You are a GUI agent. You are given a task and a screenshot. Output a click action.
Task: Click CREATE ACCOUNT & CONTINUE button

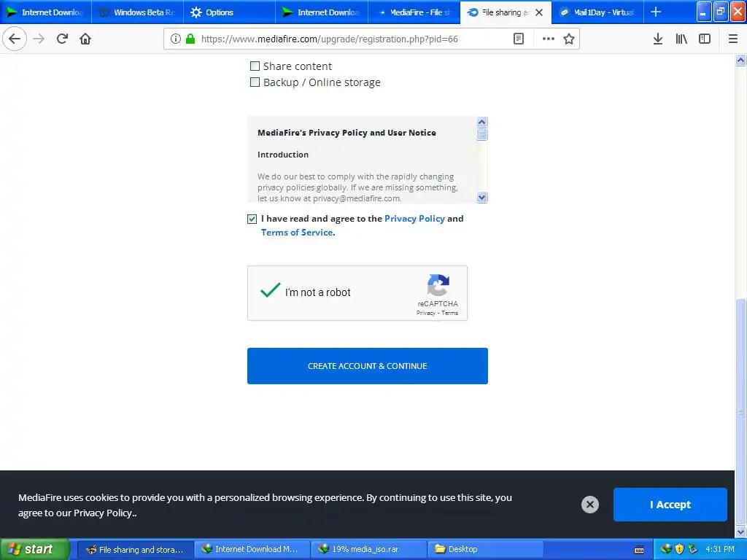(x=368, y=366)
